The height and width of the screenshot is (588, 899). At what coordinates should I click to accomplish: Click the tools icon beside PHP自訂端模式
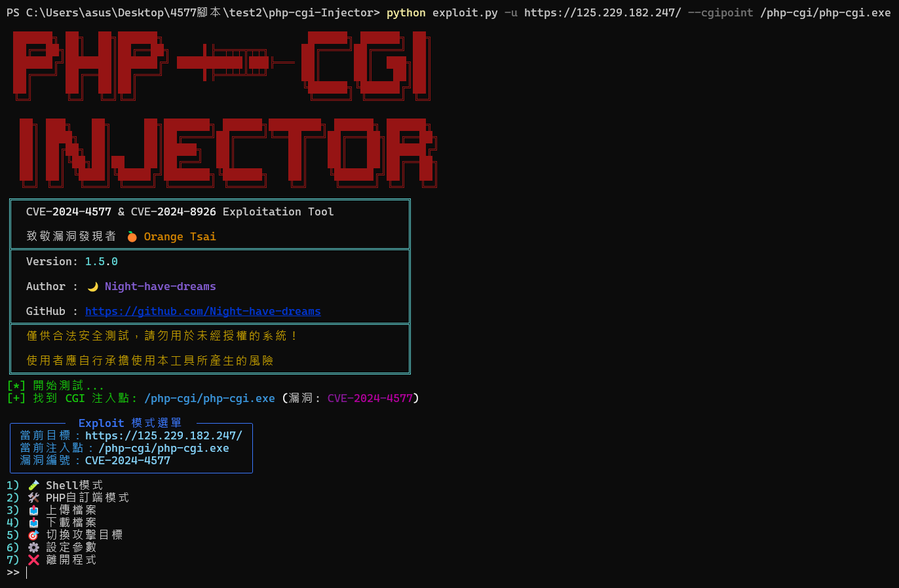click(33, 498)
